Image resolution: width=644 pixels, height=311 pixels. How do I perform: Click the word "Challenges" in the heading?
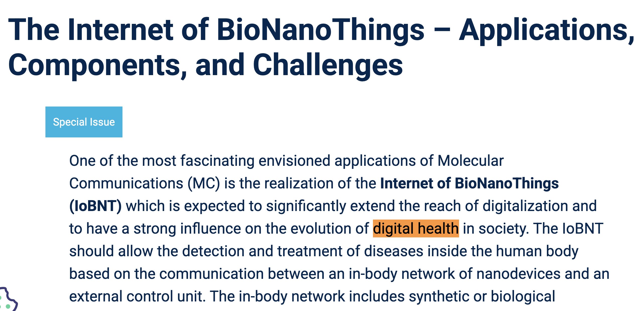pos(328,65)
